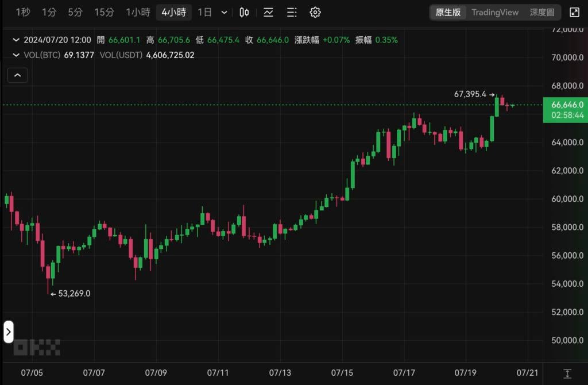Open chart settings gear

(315, 12)
